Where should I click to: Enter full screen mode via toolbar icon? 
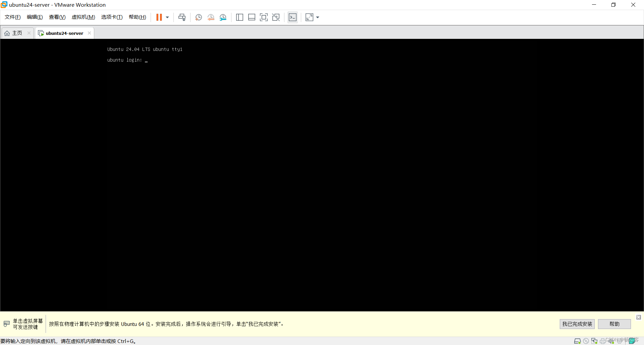click(x=264, y=17)
